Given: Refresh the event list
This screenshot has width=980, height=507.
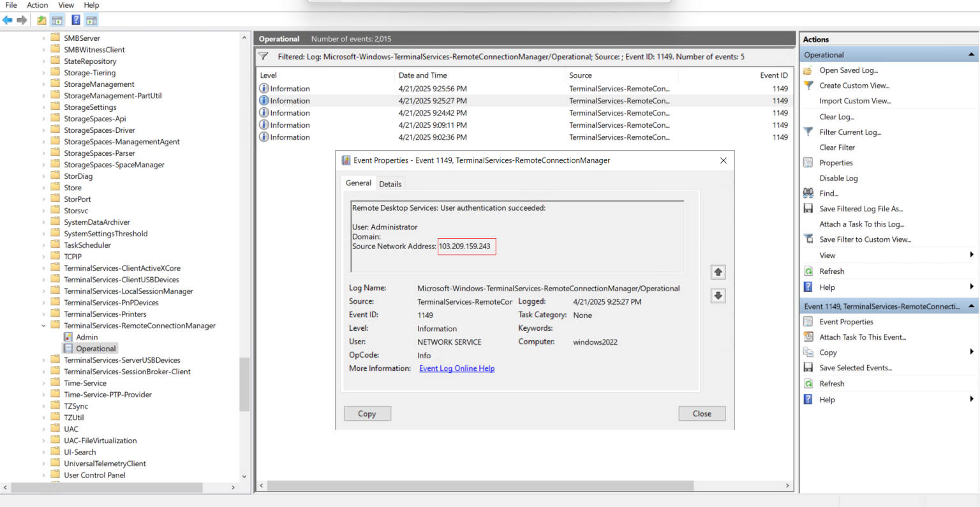Looking at the screenshot, I should click(x=832, y=271).
